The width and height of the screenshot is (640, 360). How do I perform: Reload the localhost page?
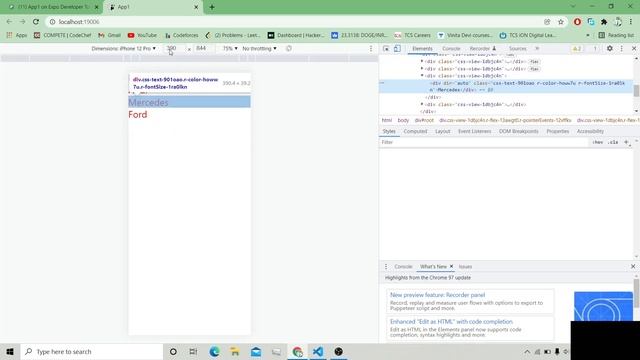[36, 22]
